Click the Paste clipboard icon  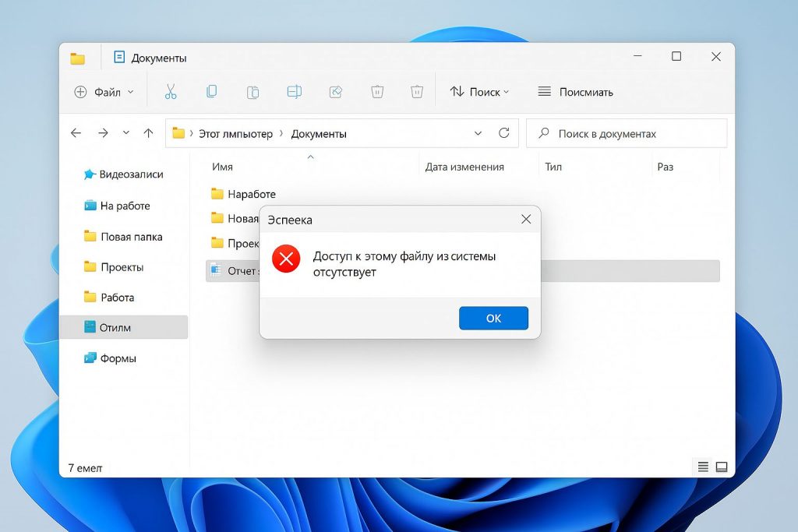[x=253, y=92]
